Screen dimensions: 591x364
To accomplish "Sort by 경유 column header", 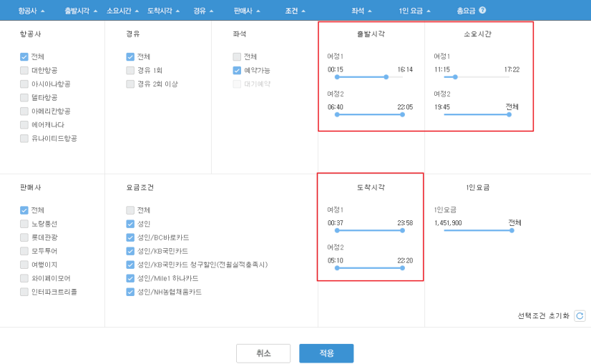I will [x=203, y=11].
